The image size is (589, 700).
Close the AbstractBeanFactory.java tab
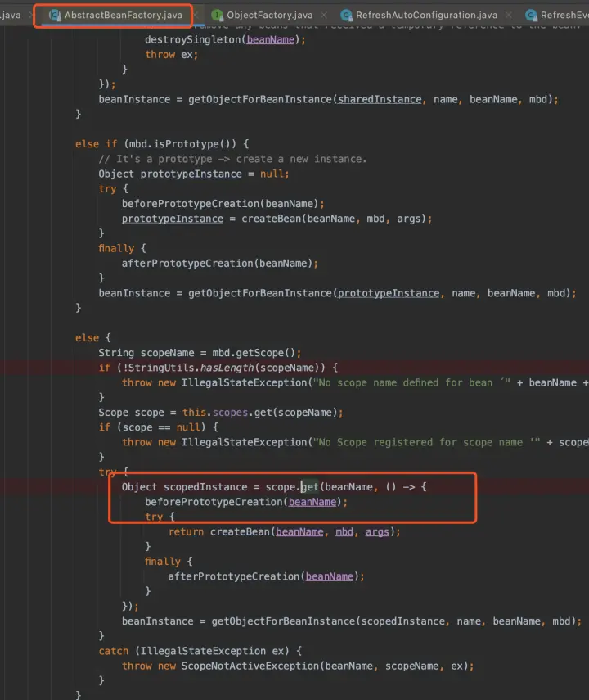pyautogui.click(x=196, y=16)
